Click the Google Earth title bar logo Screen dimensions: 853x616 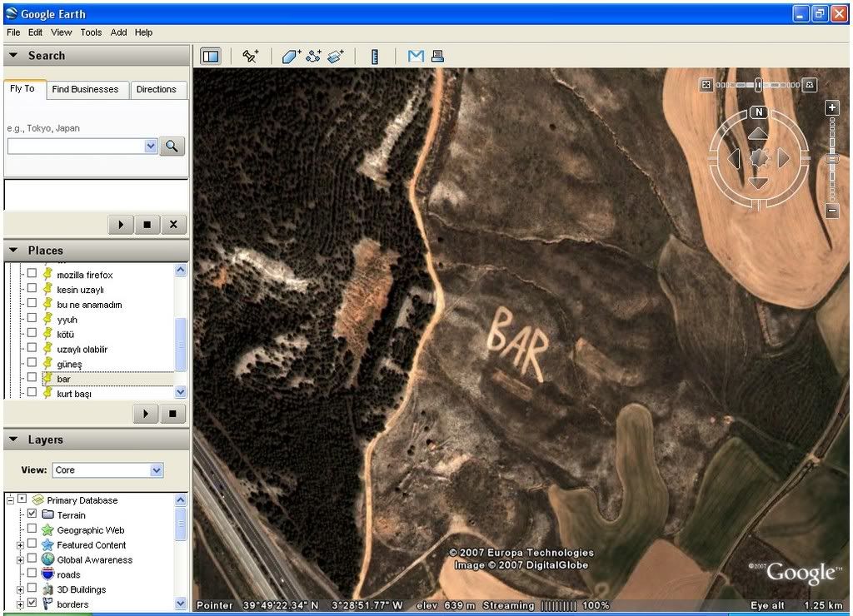click(x=11, y=13)
